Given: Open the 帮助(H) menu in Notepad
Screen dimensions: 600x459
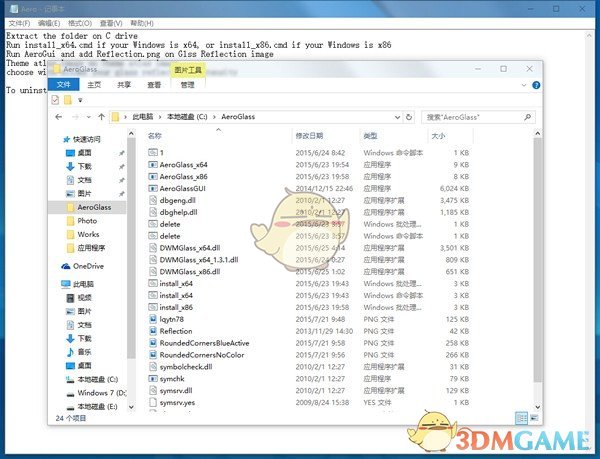Looking at the screenshot, I should 142,24.
